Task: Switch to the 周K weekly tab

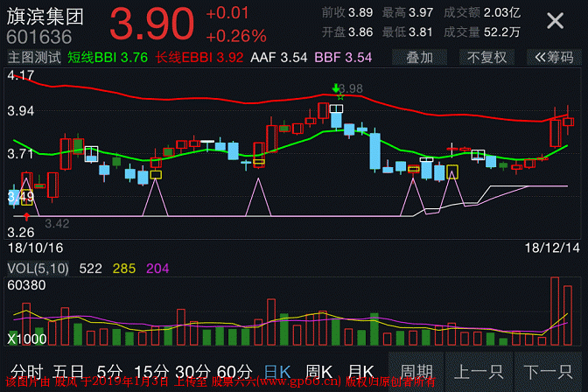Action: click(x=318, y=372)
